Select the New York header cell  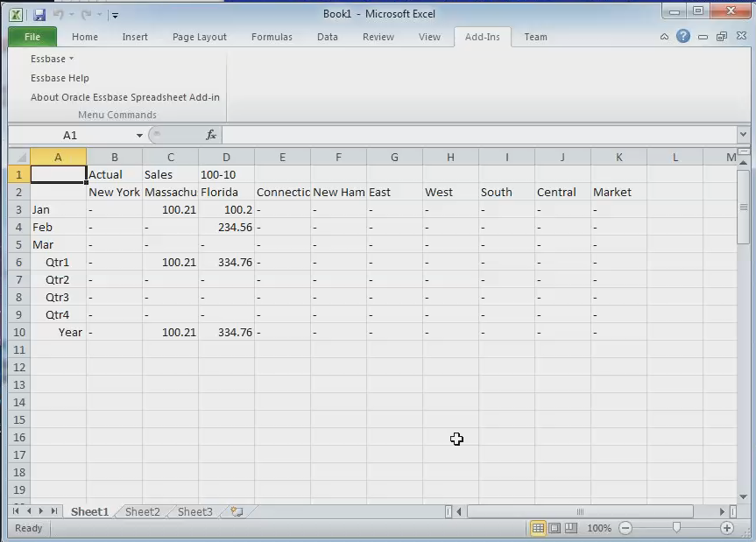point(114,193)
